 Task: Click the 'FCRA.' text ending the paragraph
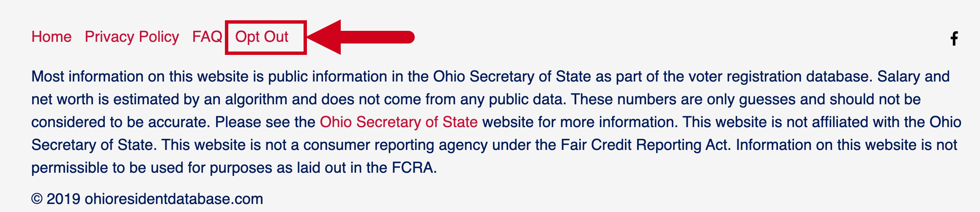[414, 168]
